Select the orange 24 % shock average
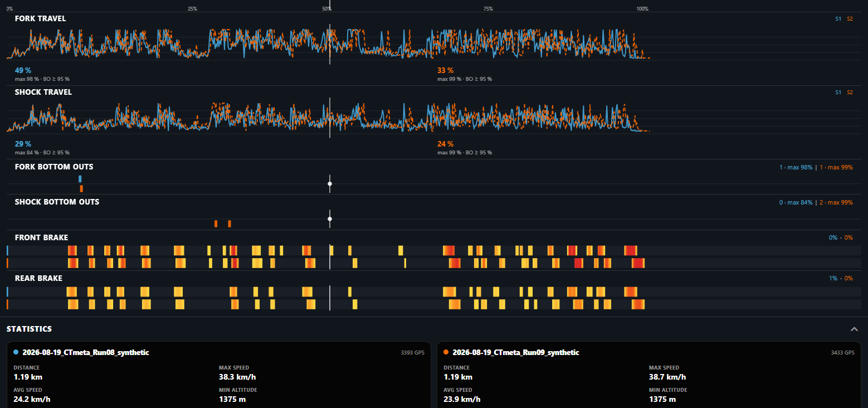 coord(445,144)
